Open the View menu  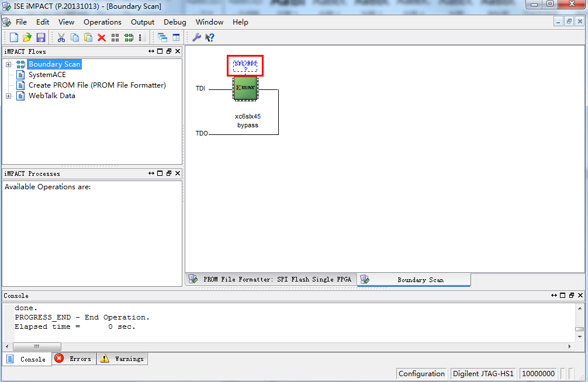point(67,22)
